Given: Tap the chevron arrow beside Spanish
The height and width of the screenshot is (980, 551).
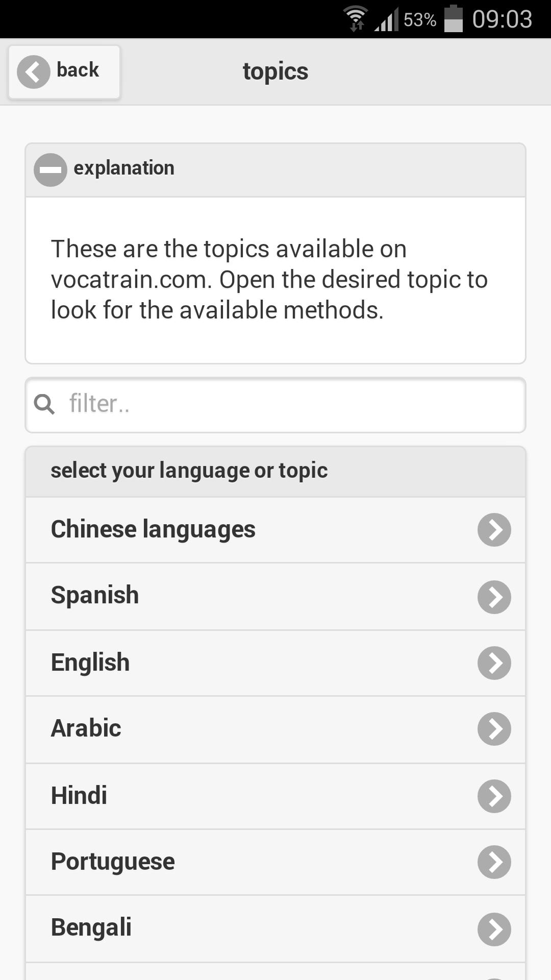Looking at the screenshot, I should (493, 596).
